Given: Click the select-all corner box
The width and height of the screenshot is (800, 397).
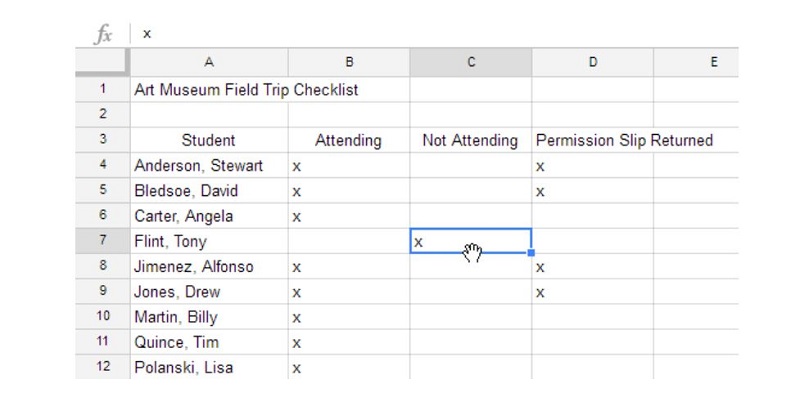Looking at the screenshot, I should pyautogui.click(x=103, y=62).
